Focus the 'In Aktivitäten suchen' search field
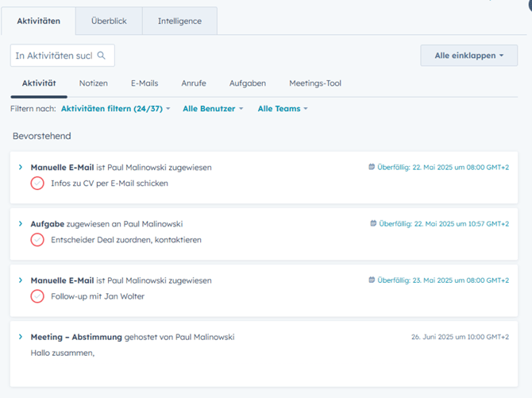The height and width of the screenshot is (398, 532). [x=54, y=56]
